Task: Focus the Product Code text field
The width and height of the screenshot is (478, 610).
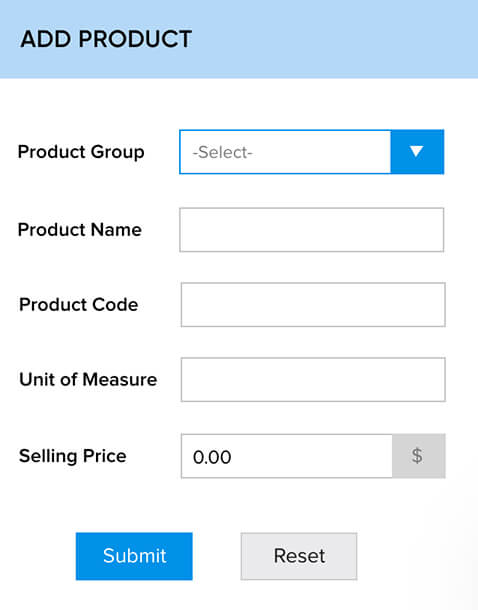Action: click(313, 305)
